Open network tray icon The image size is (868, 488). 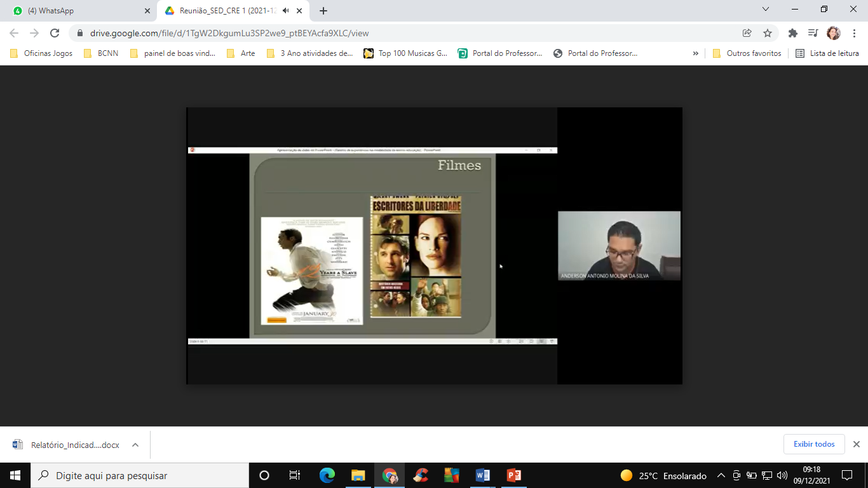pos(767,475)
